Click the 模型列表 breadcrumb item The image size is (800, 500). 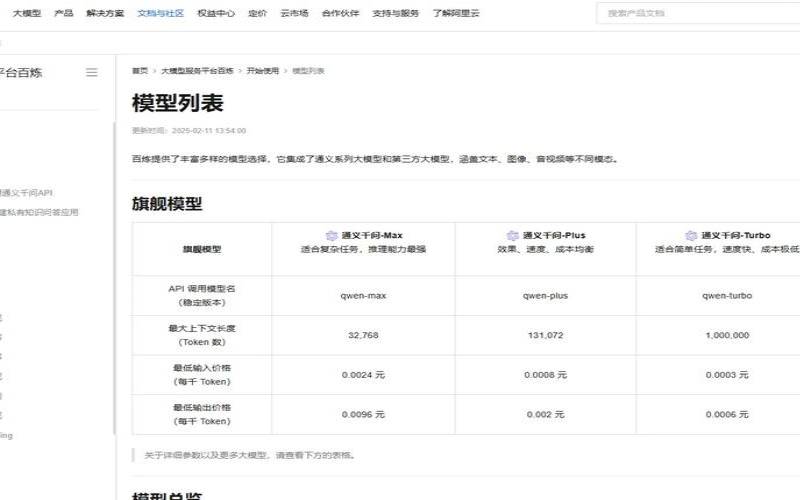pos(308,70)
